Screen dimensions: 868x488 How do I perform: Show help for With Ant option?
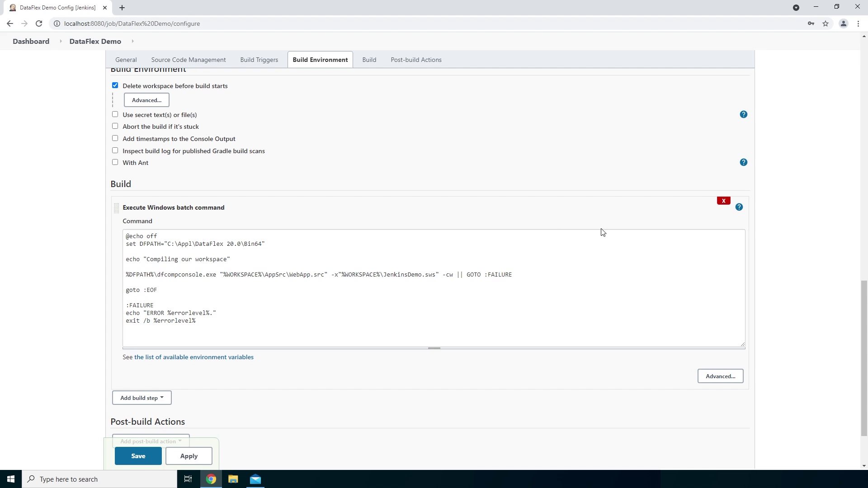click(743, 162)
